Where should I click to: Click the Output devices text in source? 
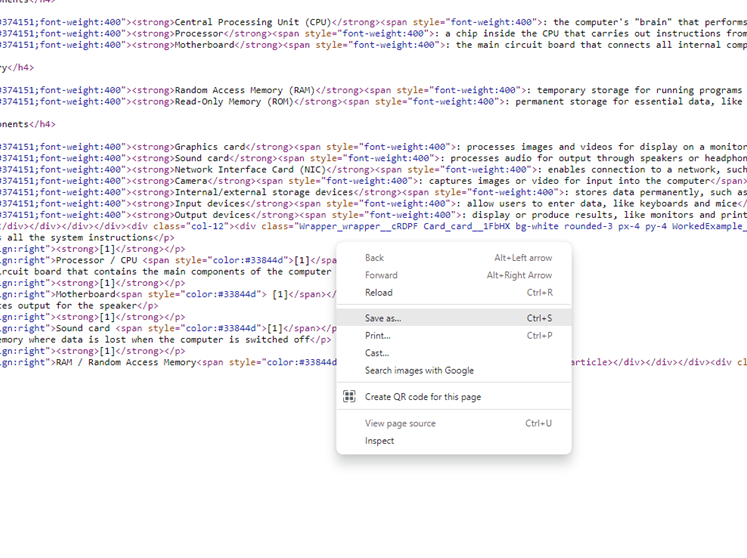point(212,215)
